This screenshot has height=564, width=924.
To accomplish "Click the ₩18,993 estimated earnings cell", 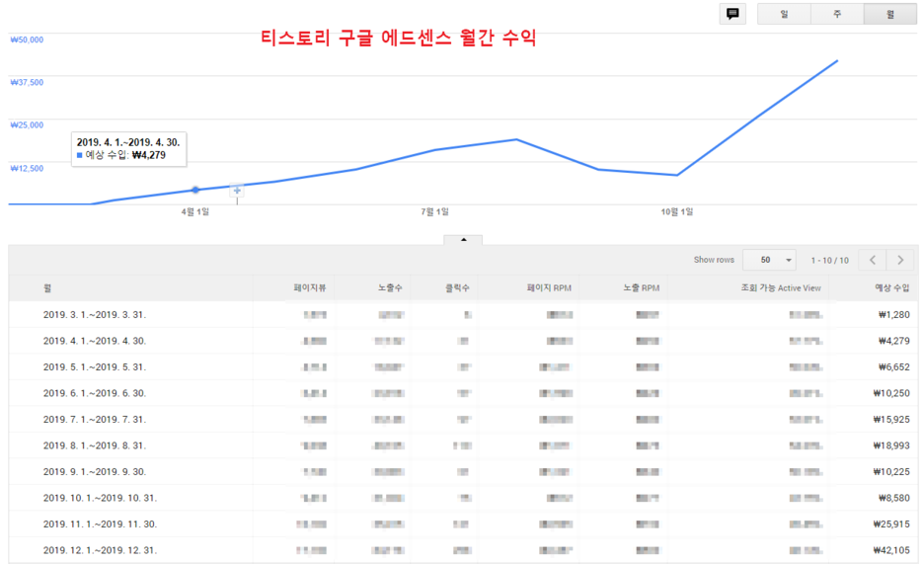I will click(891, 445).
